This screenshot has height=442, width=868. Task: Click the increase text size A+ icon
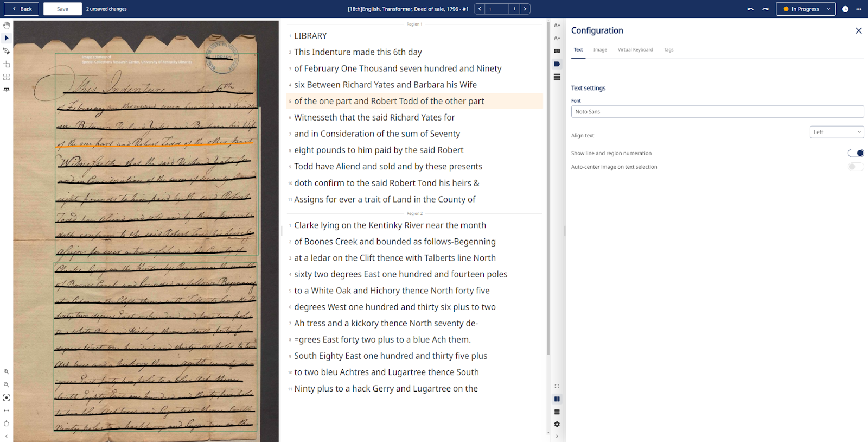click(557, 25)
